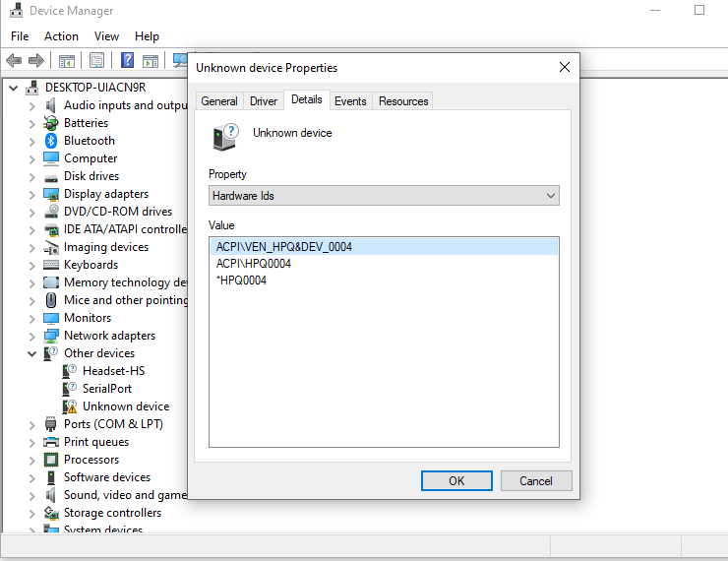728x561 pixels.
Task: Click the Ports (COM & LPT) plug icon
Action: coord(50,424)
